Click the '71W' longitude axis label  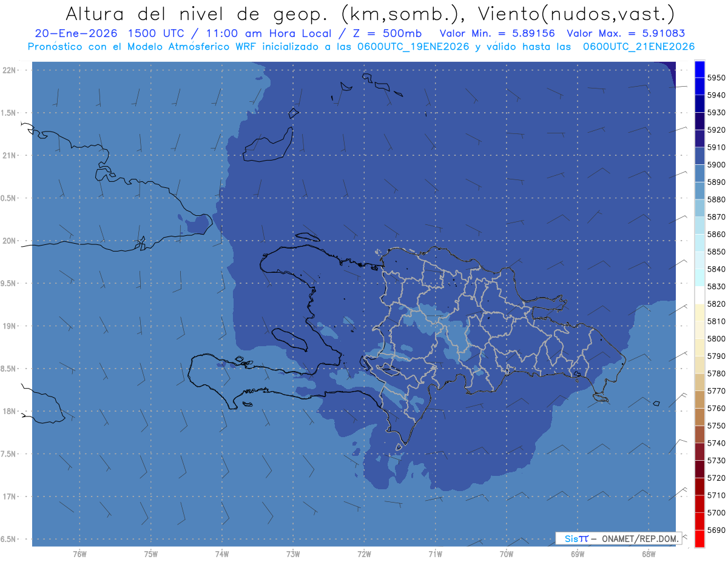(435, 554)
